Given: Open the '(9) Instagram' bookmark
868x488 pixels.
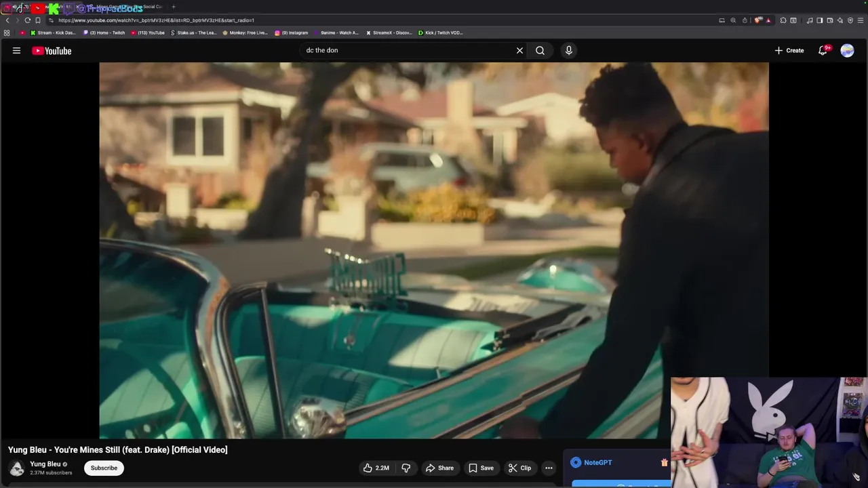Looking at the screenshot, I should 291,33.
